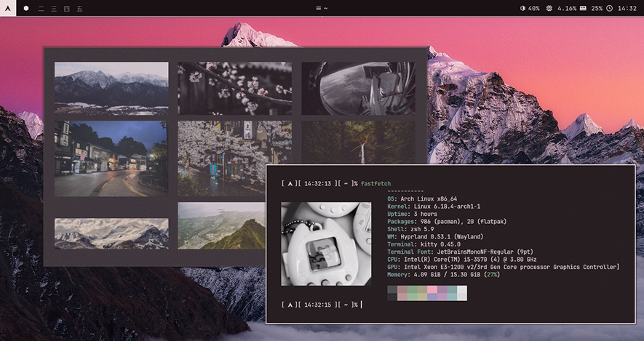Click the clock icon in the top bar
Screen dimensions: 644x341
pos(610,8)
